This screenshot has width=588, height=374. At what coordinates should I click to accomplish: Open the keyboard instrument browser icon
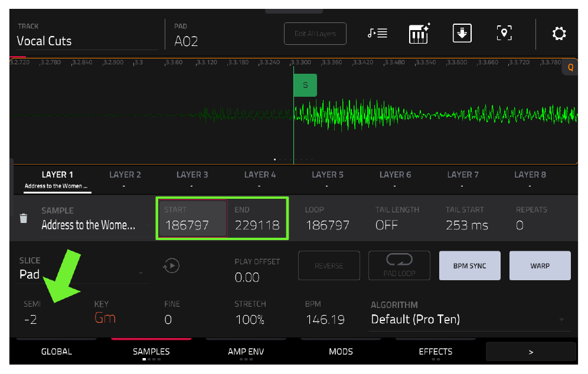coord(419,34)
